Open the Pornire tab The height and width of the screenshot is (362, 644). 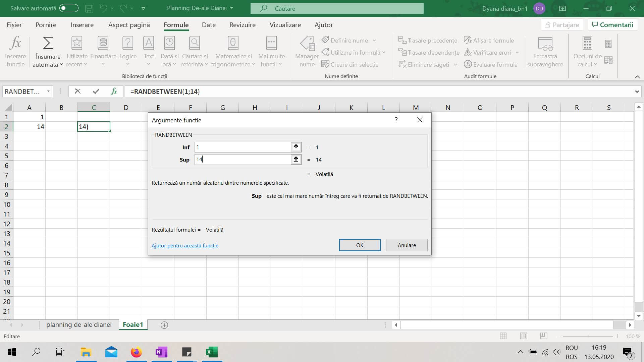click(46, 25)
